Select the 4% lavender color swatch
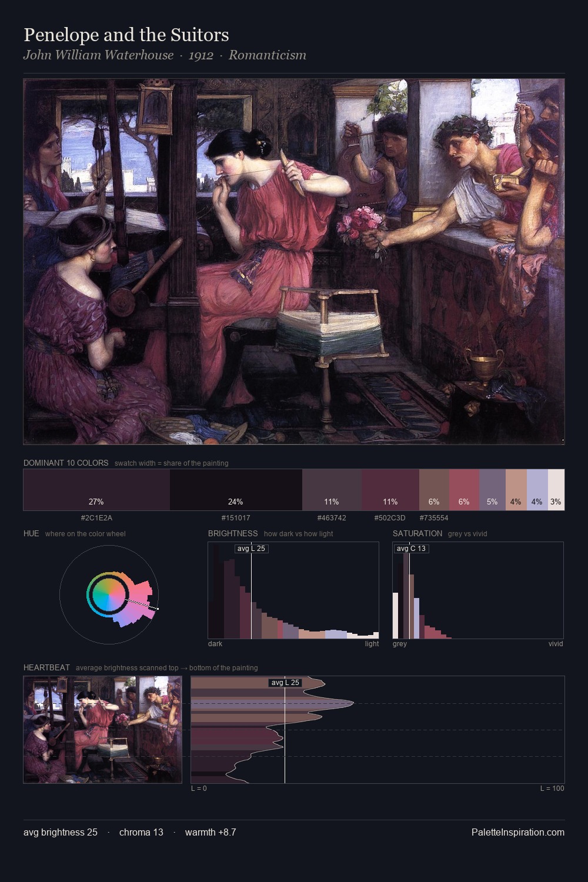The image size is (588, 882). point(537,490)
